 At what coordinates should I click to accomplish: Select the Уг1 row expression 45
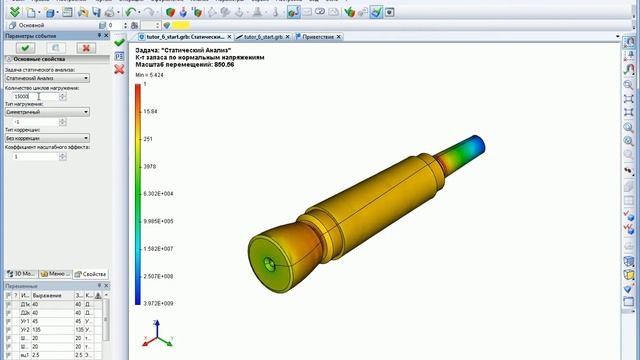point(53,321)
